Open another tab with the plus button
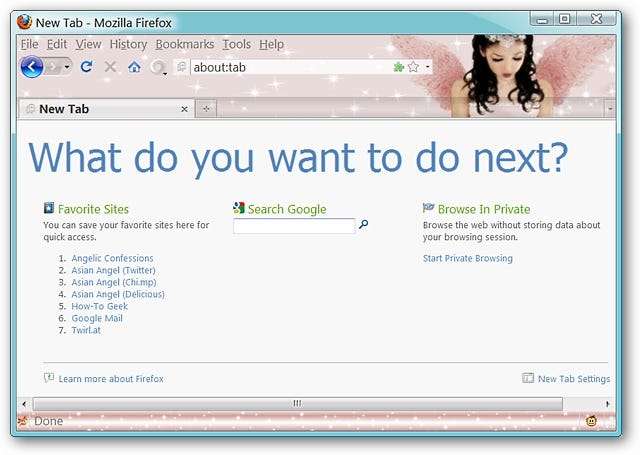Screen dimensions: 640x455 (206, 109)
